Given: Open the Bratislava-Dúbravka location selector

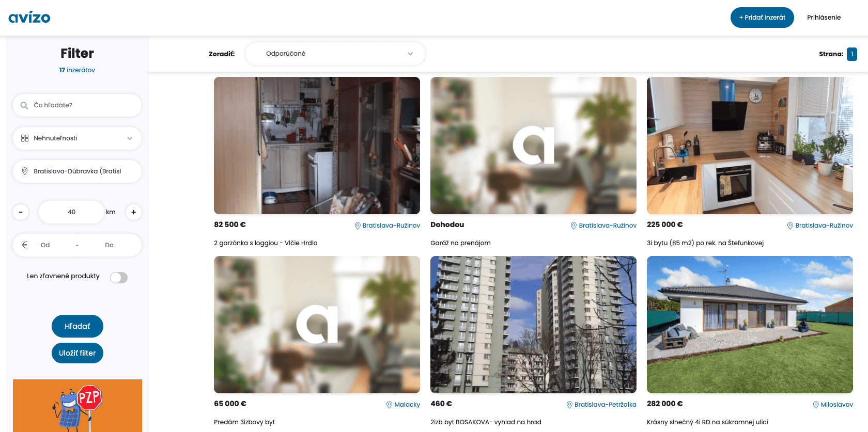Looking at the screenshot, I should coord(78,171).
